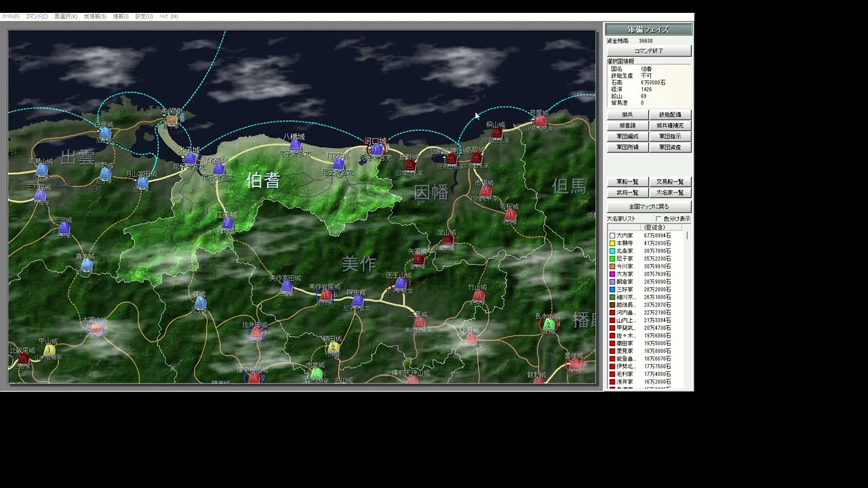Click the コマンド終了 button
This screenshot has width=868, height=488.
click(649, 51)
